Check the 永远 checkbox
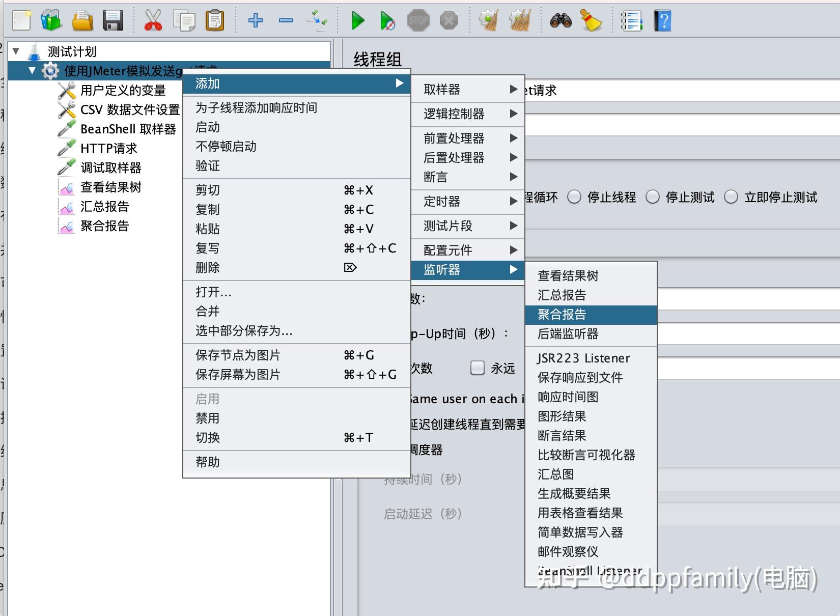The width and height of the screenshot is (840, 616). [x=478, y=368]
